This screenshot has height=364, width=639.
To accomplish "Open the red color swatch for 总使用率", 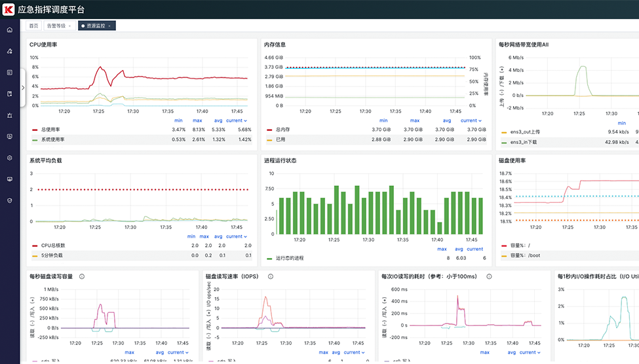I will pyautogui.click(x=35, y=130).
